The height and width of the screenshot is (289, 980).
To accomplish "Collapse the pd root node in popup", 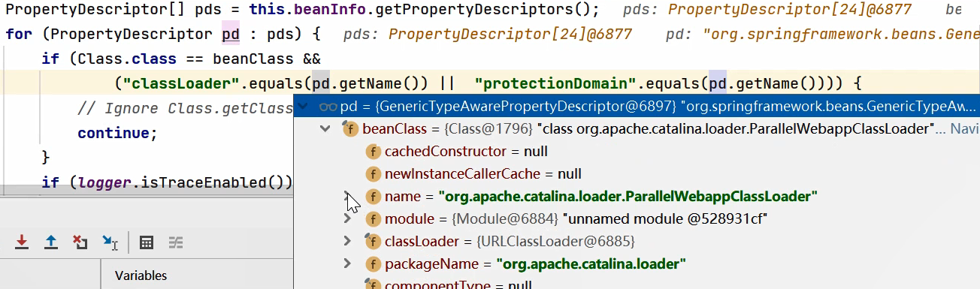I will click(304, 106).
